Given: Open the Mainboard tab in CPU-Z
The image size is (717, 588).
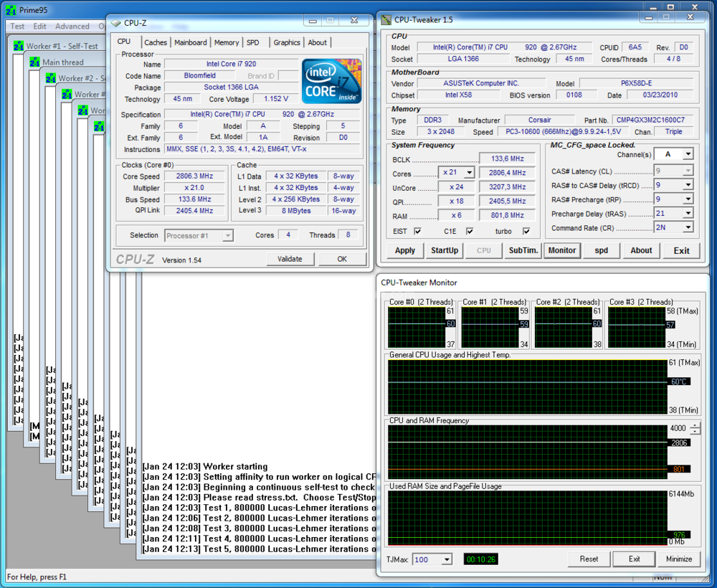Looking at the screenshot, I should [190, 42].
